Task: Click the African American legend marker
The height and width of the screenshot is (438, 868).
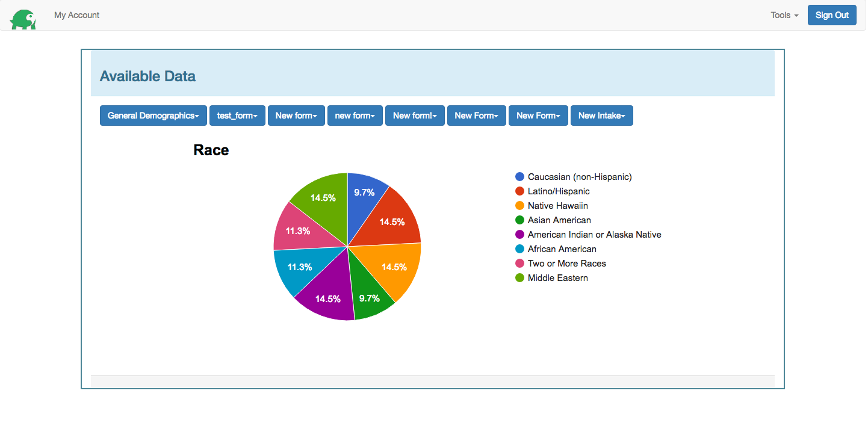Action: 519,248
